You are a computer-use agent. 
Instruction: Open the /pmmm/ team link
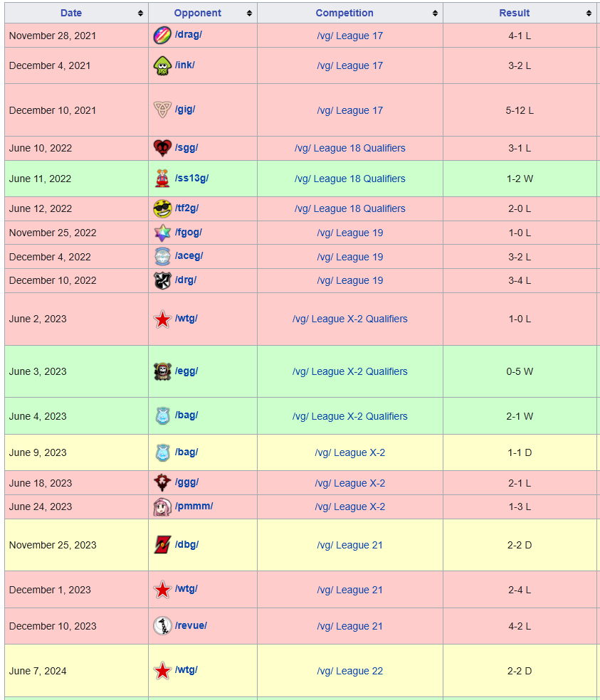194,507
